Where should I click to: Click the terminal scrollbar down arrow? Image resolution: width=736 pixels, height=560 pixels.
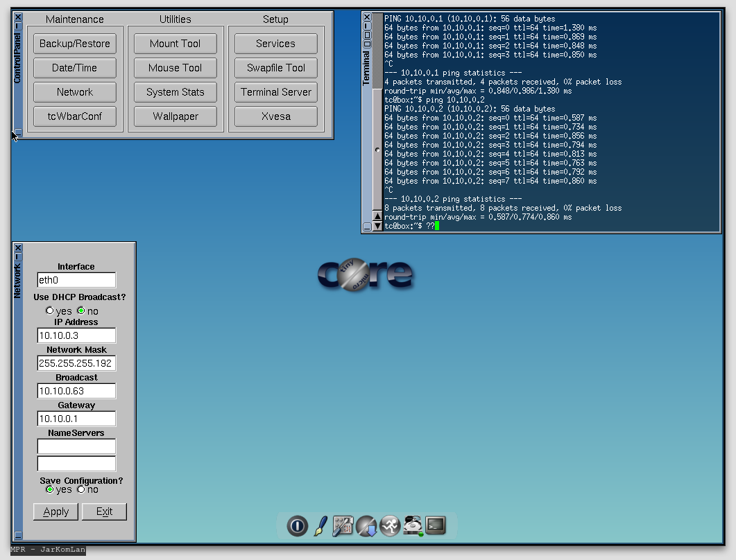tap(377, 226)
